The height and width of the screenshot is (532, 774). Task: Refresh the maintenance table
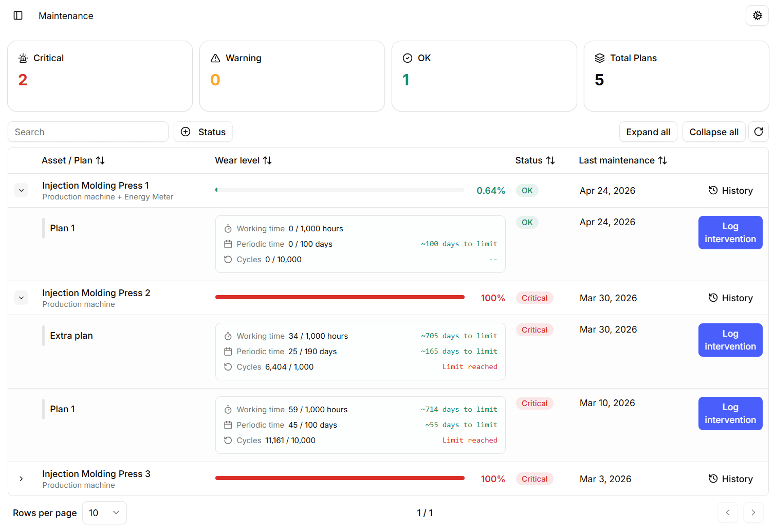pos(759,132)
